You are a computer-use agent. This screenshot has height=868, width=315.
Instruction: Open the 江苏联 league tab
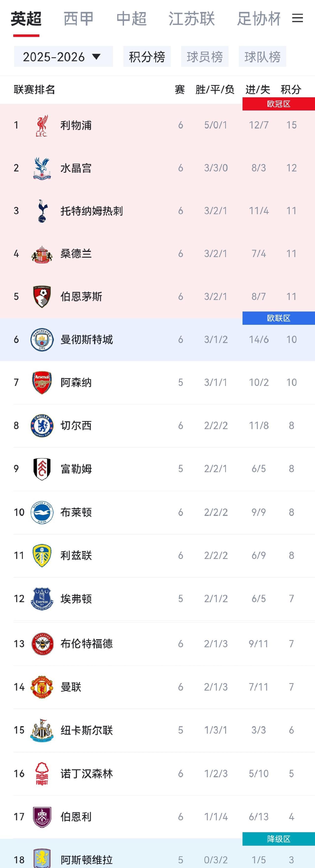coord(192,18)
